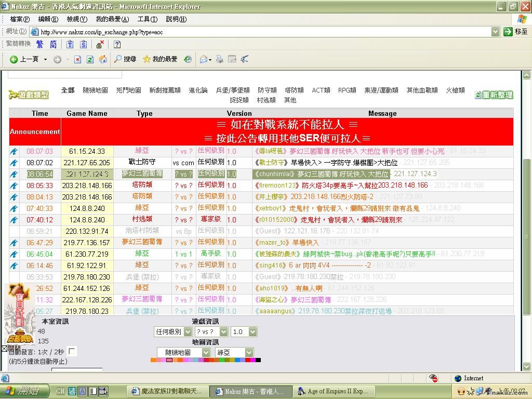The width and height of the screenshot is (532, 399).
Task: Open the 隨機地圖 map type dropdown
Action: 183,352
